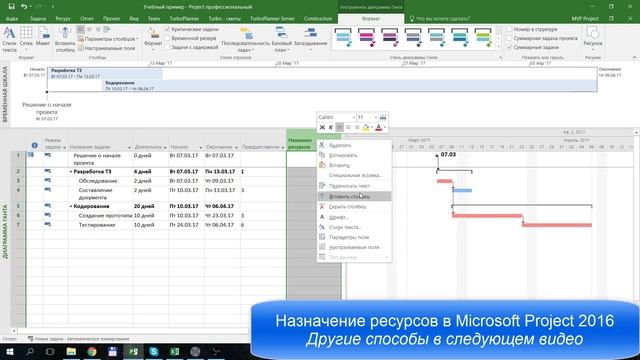640x360 pixels.
Task: Open Длительность column filter arrow
Action: 165,147
